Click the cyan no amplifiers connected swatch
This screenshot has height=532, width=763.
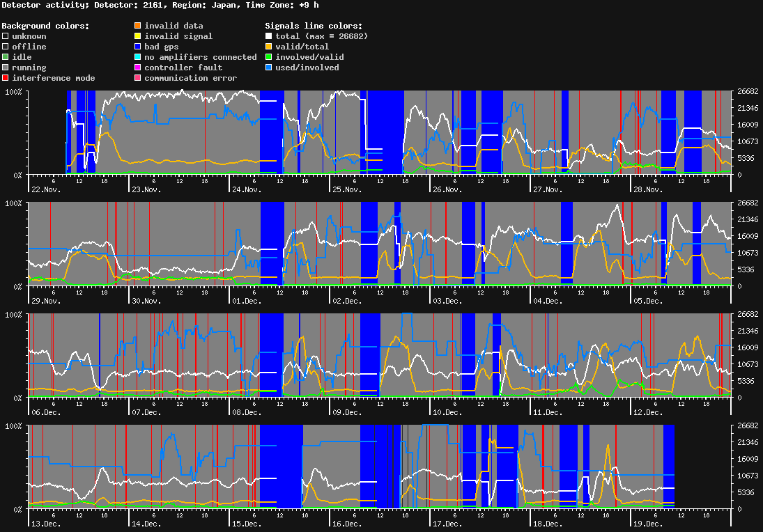tap(138, 57)
